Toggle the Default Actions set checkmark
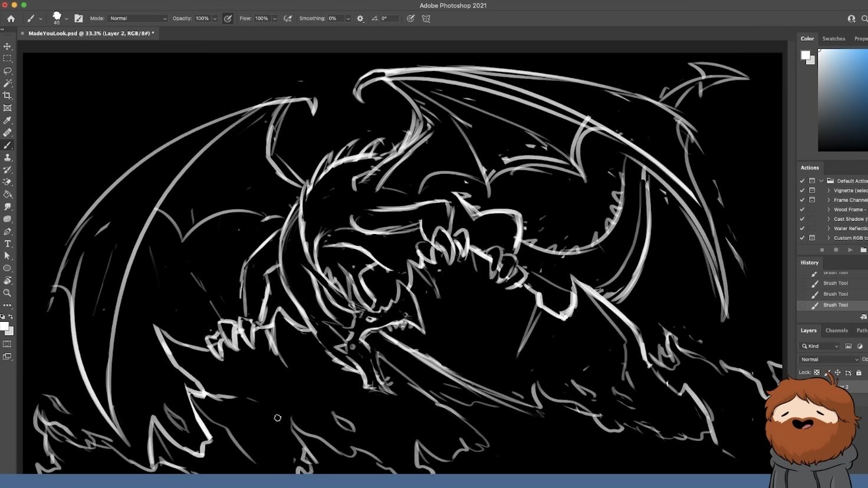868x488 pixels. click(802, 181)
